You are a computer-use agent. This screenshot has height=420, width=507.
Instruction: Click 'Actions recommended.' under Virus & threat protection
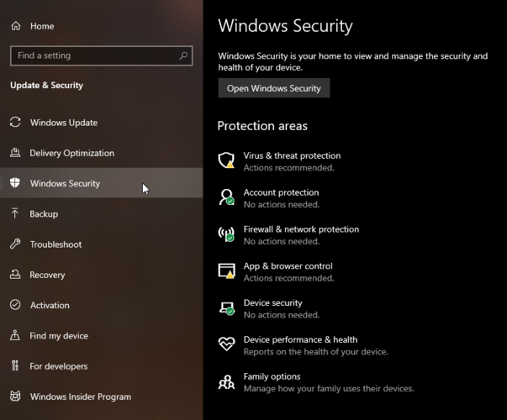[x=288, y=168]
